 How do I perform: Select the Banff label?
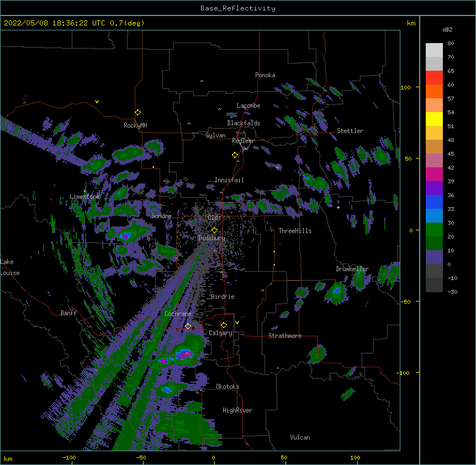tap(68, 313)
